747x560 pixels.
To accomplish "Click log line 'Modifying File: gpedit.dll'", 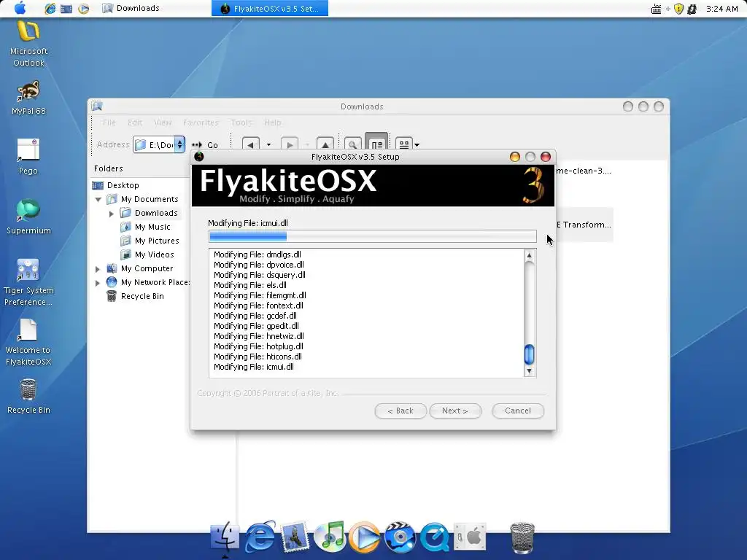I will tap(256, 326).
